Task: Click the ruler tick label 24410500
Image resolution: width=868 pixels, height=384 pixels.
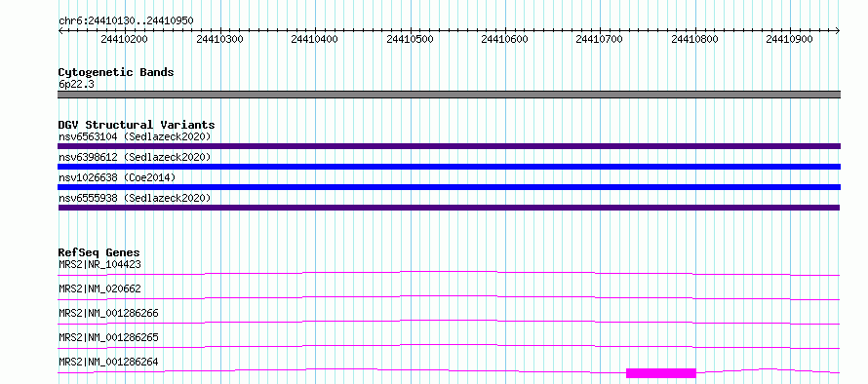Action: pyautogui.click(x=410, y=39)
